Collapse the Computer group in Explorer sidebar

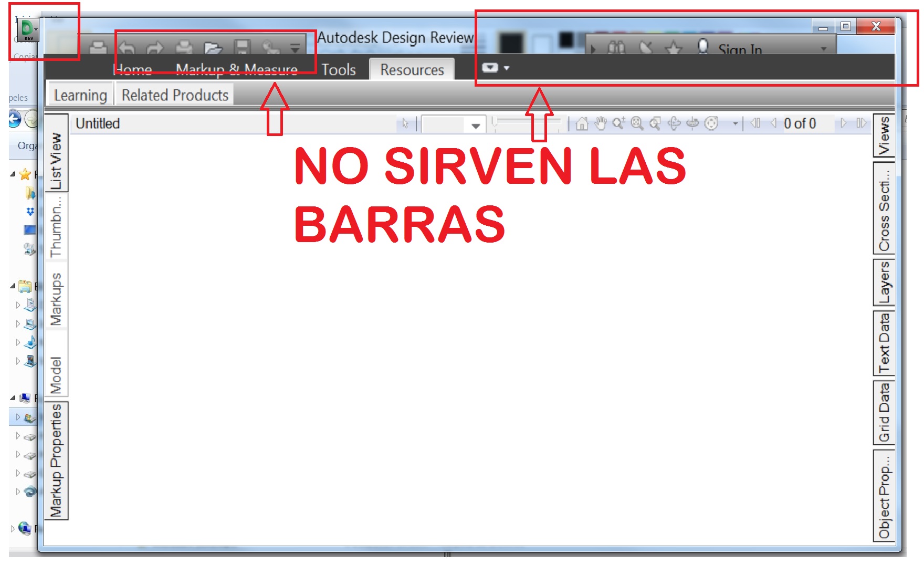click(x=12, y=398)
